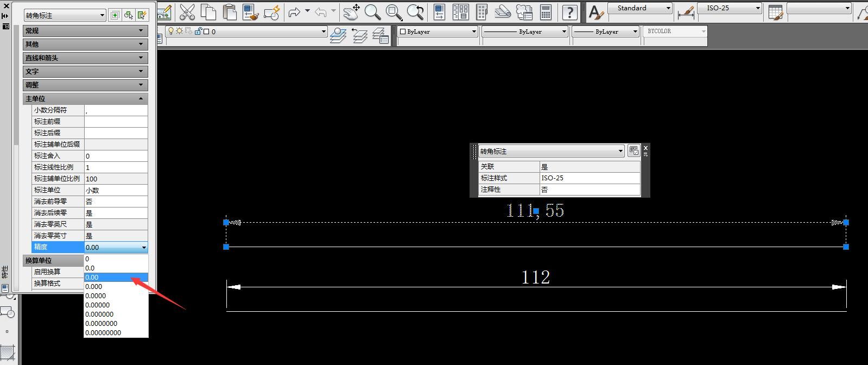Viewport: 868px width, 365px height.
Task: Click the customize button on quick properties panel
Action: click(x=633, y=151)
